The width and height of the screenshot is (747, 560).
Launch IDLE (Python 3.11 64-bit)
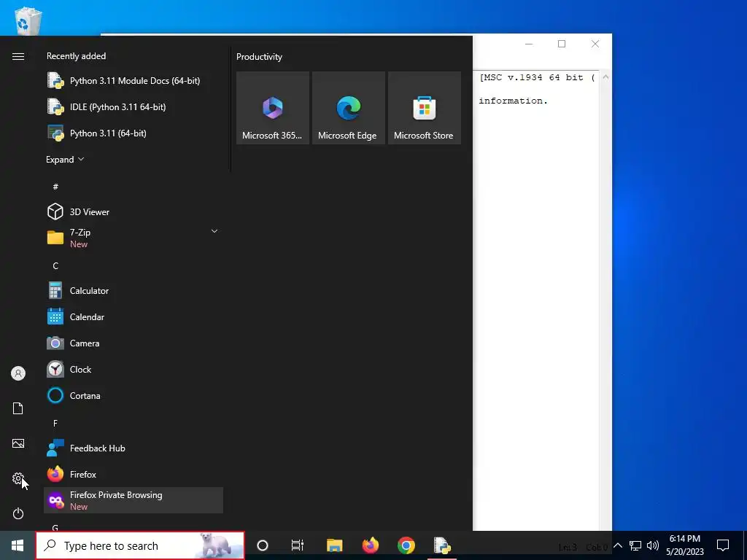click(133, 106)
